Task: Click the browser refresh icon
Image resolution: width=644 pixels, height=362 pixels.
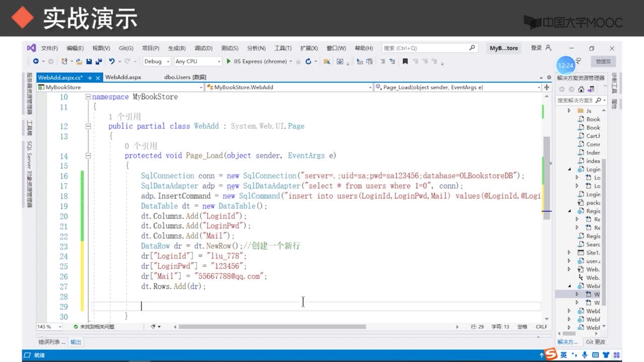Action: click(x=308, y=61)
